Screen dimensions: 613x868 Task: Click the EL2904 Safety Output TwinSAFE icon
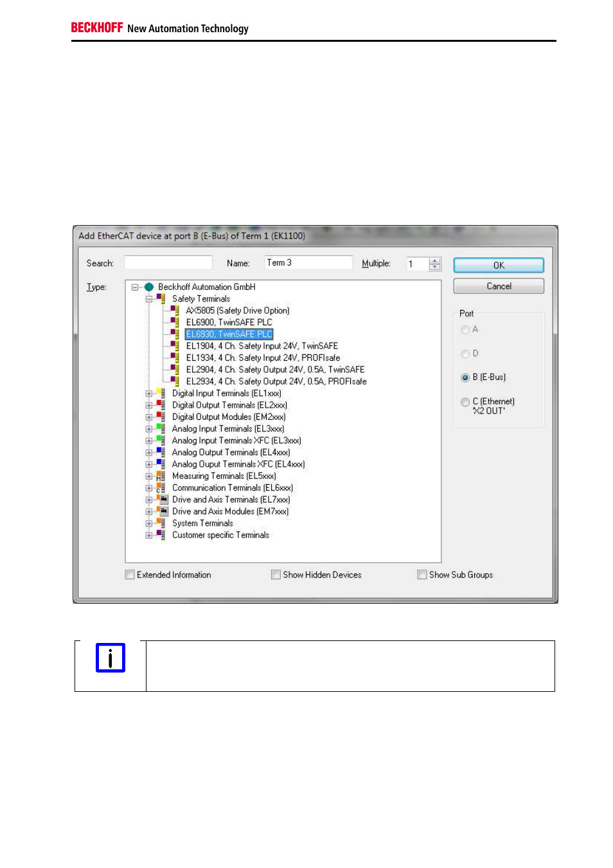[175, 370]
